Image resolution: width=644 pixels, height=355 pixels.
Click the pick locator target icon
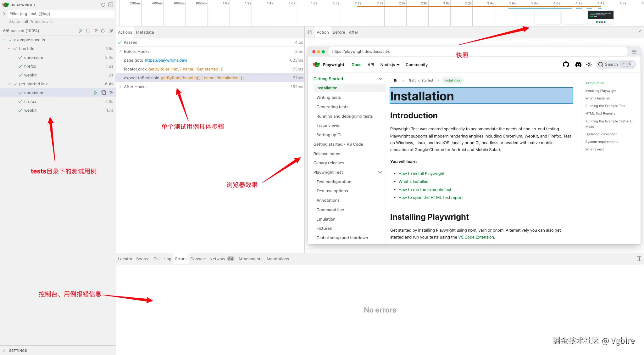tap(310, 32)
